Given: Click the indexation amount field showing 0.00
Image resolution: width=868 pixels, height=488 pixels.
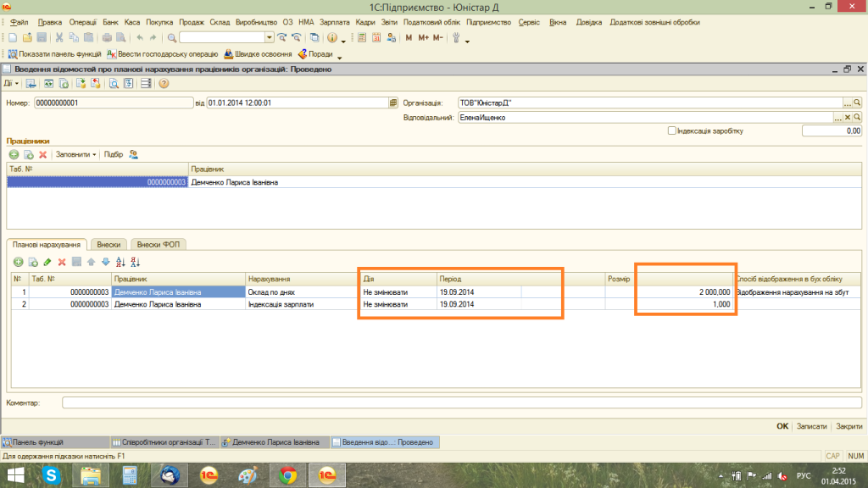Looking at the screenshot, I should click(x=832, y=131).
